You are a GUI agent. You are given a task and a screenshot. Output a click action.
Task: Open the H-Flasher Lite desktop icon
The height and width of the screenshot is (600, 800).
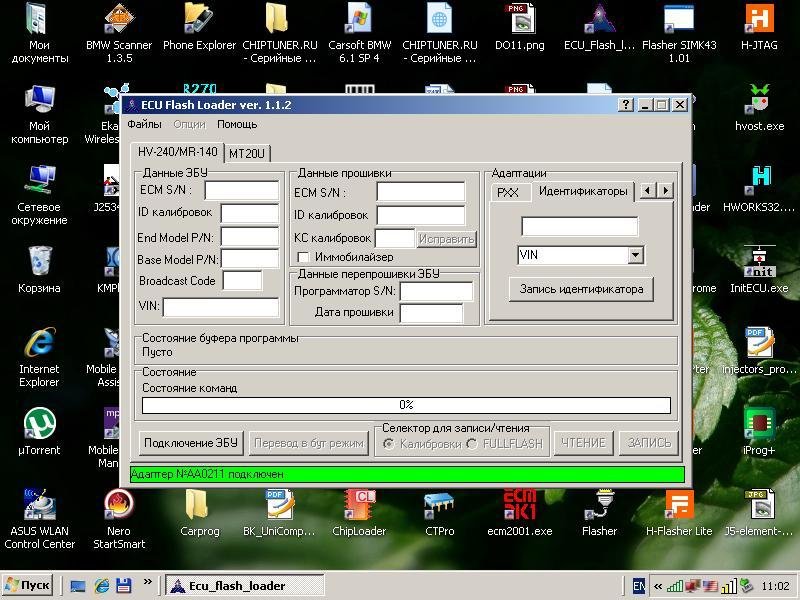pyautogui.click(x=679, y=503)
